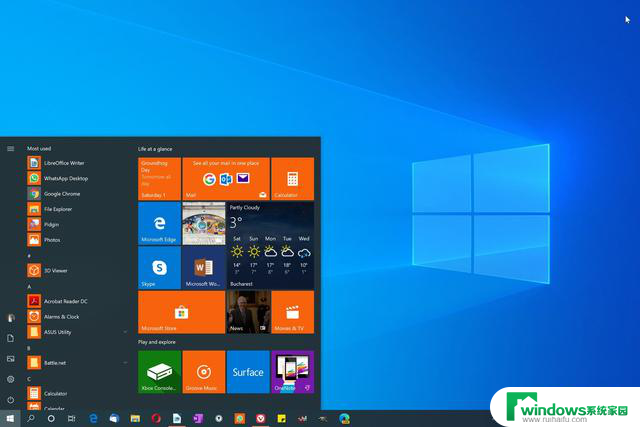This screenshot has width=640, height=427.
Task: Open Settings gear in Start left rail
Action: coord(11,379)
